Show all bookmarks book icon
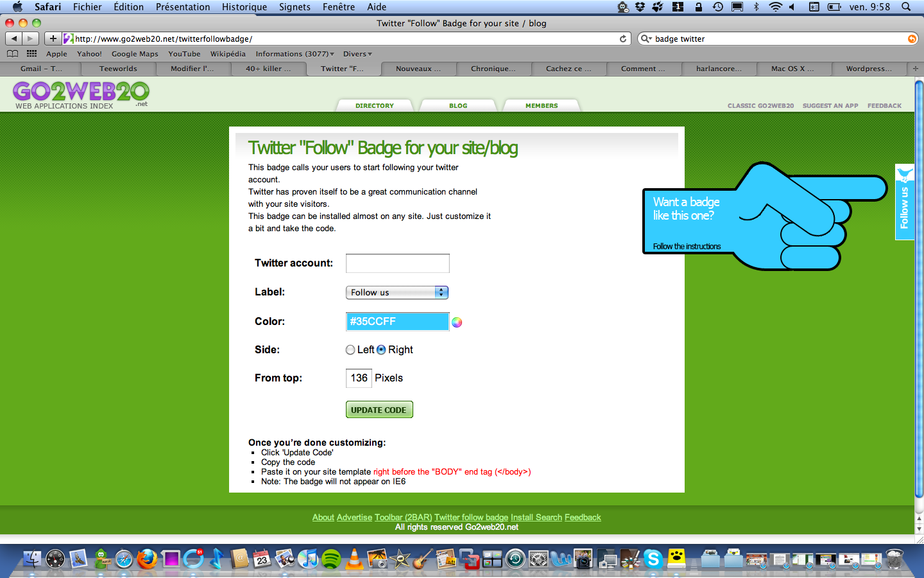This screenshot has width=924, height=578. 12,54
